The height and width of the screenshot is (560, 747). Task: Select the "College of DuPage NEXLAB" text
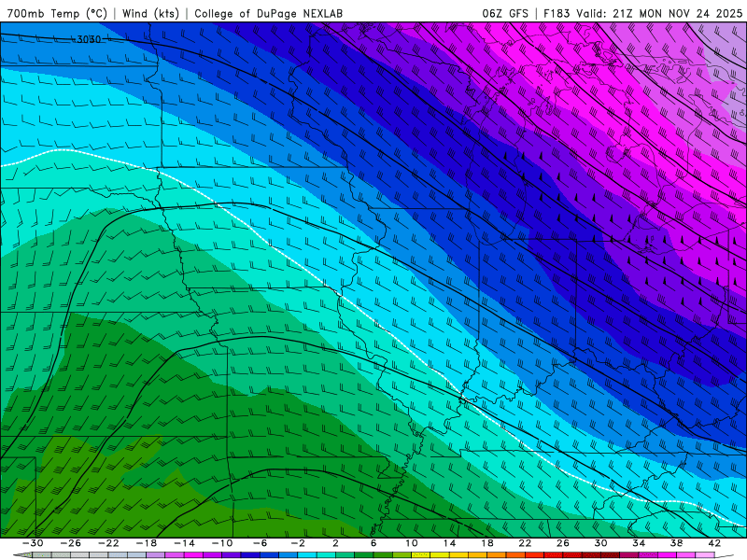pyautogui.click(x=268, y=13)
